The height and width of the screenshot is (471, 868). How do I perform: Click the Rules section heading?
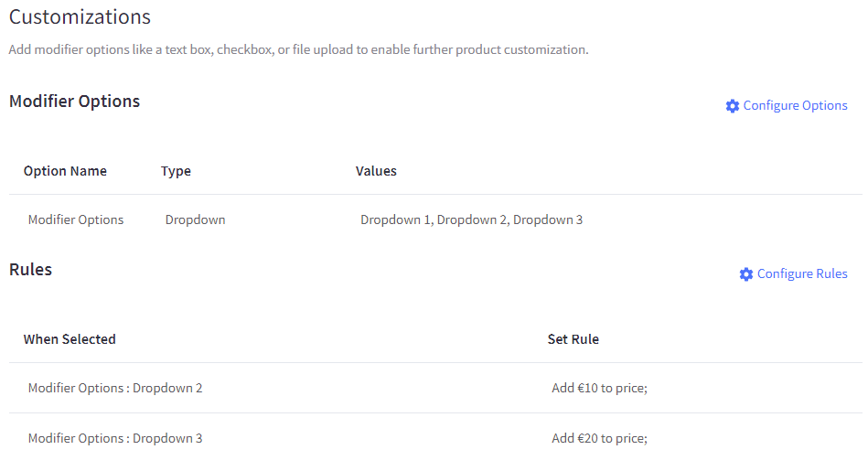tap(30, 270)
